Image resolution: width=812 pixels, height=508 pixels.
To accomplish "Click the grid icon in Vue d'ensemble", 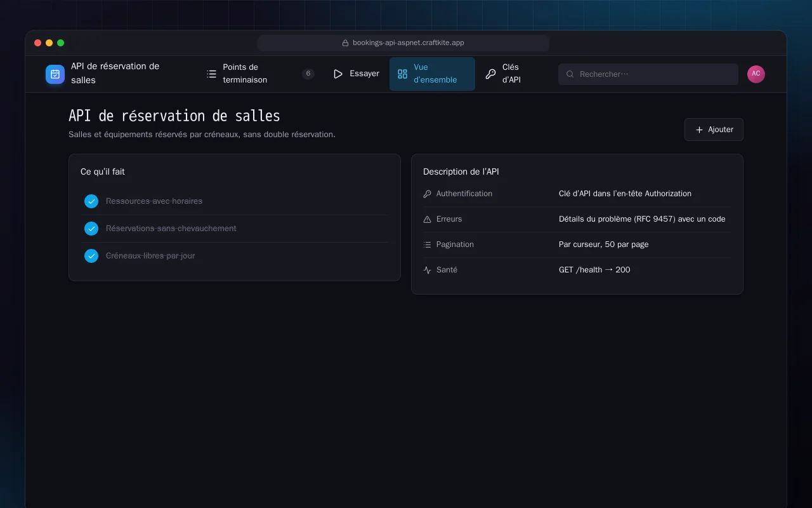I will (x=402, y=74).
